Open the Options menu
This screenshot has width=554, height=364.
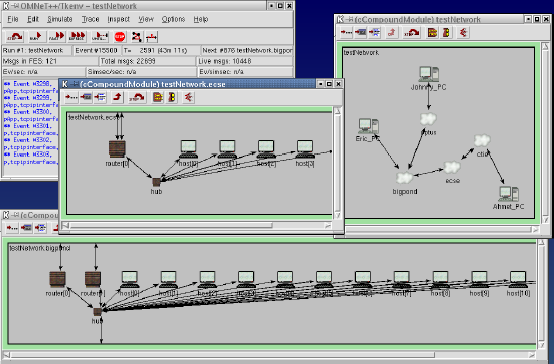point(173,19)
